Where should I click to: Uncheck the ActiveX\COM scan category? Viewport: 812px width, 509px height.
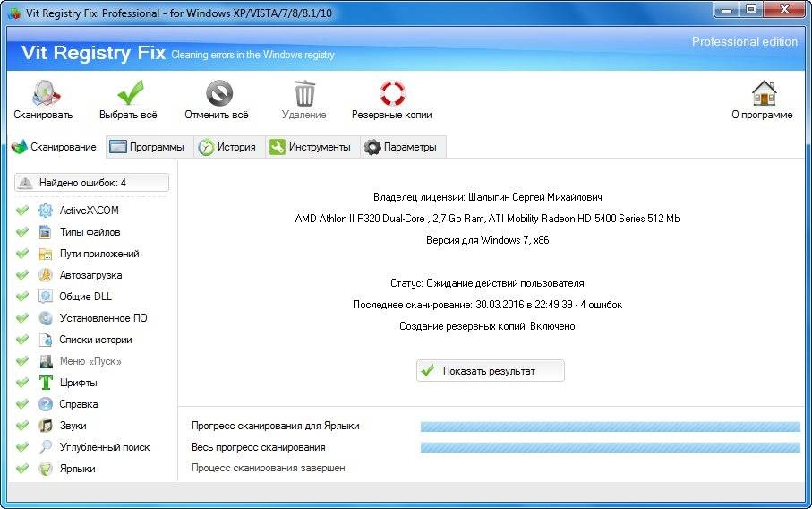coord(22,211)
